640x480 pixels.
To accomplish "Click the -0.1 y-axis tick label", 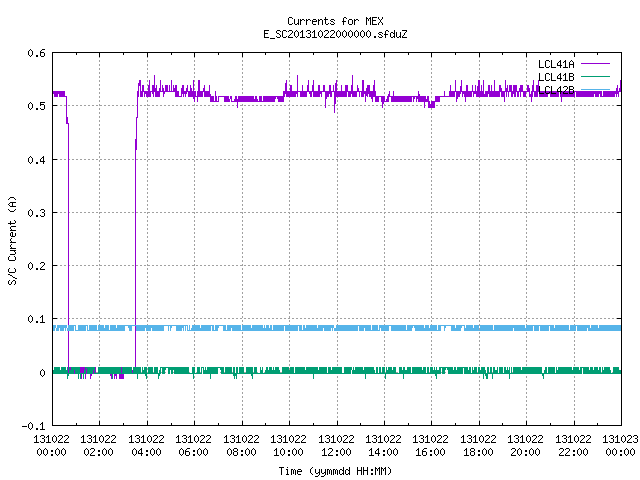I will click(x=33, y=426).
